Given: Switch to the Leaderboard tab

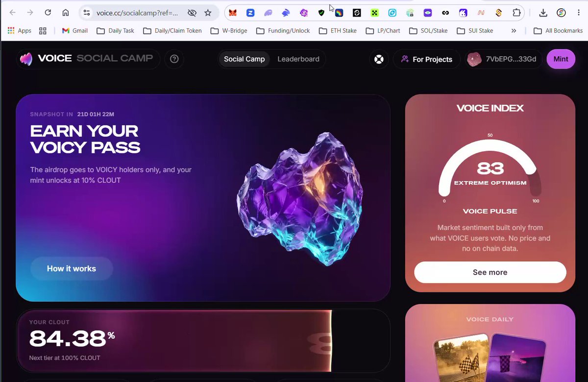Looking at the screenshot, I should click(298, 59).
